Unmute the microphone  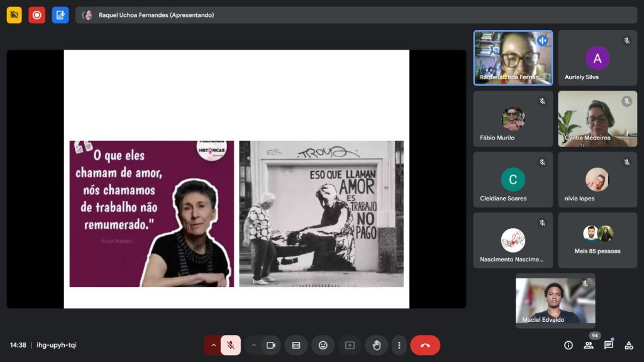click(231, 345)
